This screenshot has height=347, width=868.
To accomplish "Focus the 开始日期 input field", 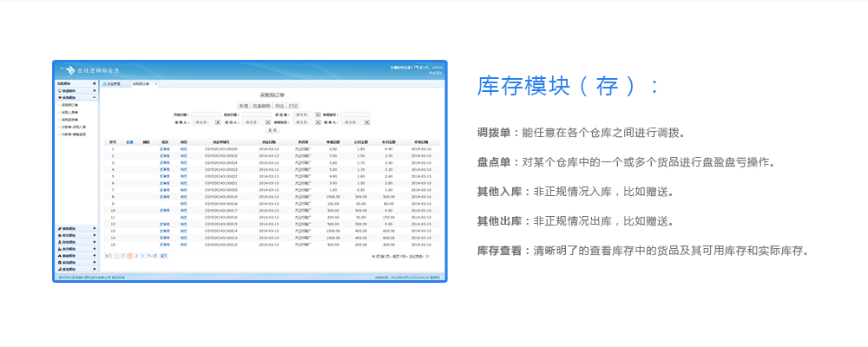I will (x=206, y=115).
